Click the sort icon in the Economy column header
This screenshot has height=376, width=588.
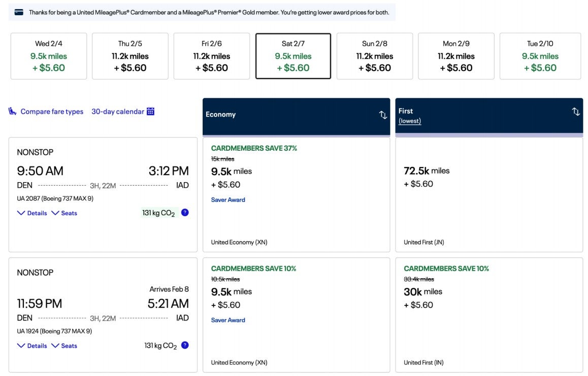383,115
